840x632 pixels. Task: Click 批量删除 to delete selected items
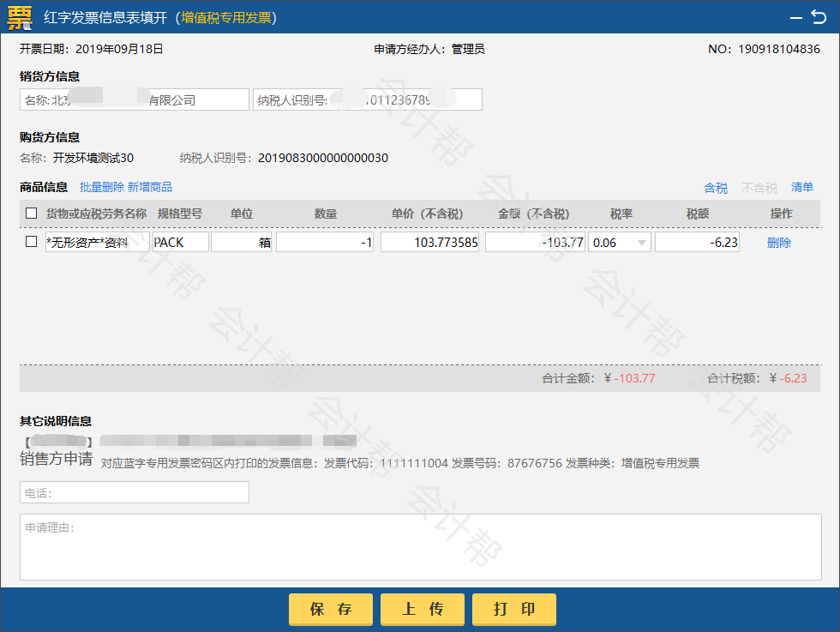pyautogui.click(x=102, y=187)
